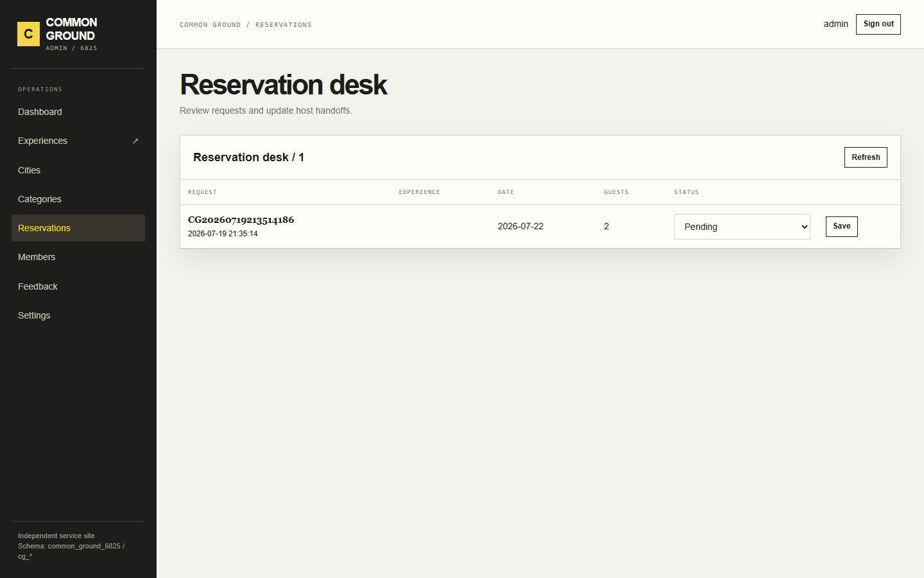Viewport: 924px width, 578px height.
Task: Click the Request column header
Action: [x=202, y=192]
